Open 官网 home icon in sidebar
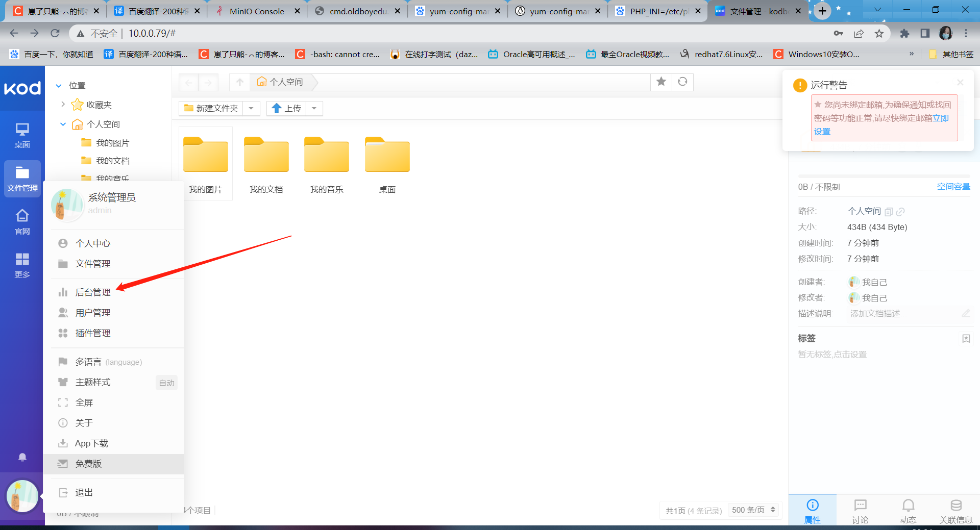The width and height of the screenshot is (980, 530). 22,222
